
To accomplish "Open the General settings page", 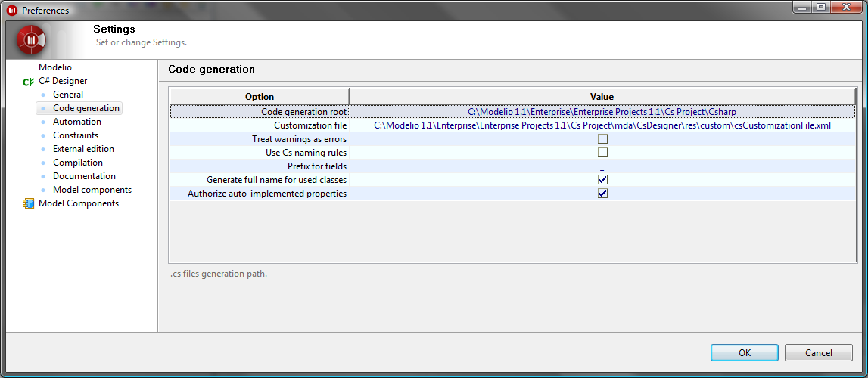I will pyautogui.click(x=68, y=94).
